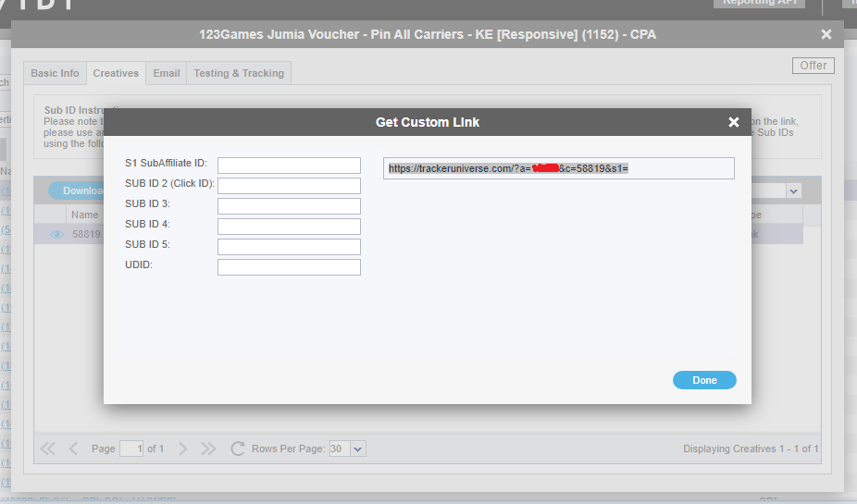Click the refresh icon in pagination bar
Image resolution: width=857 pixels, height=504 pixels.
coord(238,449)
